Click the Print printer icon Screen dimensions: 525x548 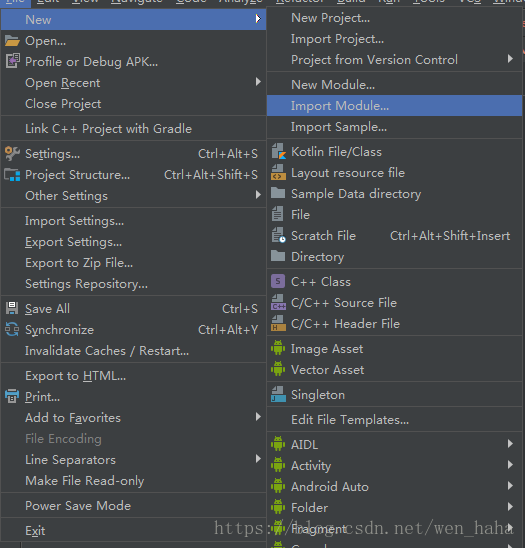pos(12,396)
